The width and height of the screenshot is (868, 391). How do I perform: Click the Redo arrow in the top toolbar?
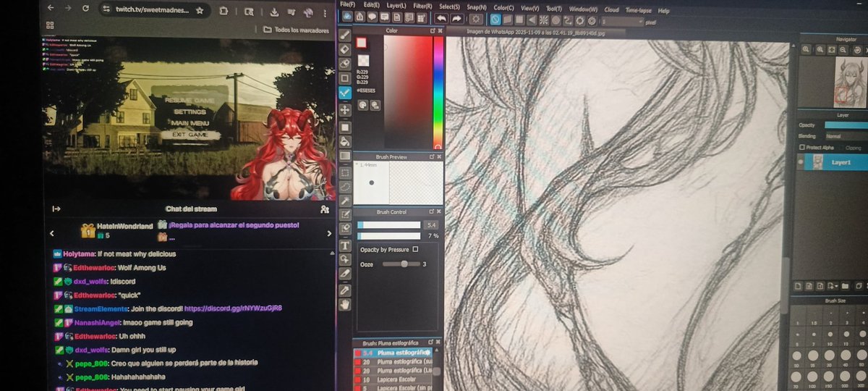tap(456, 19)
